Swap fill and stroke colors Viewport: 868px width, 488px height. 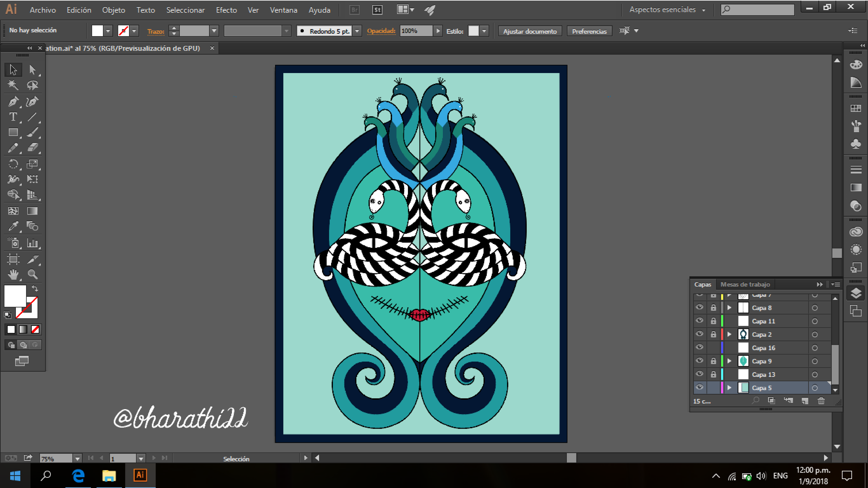coord(35,289)
